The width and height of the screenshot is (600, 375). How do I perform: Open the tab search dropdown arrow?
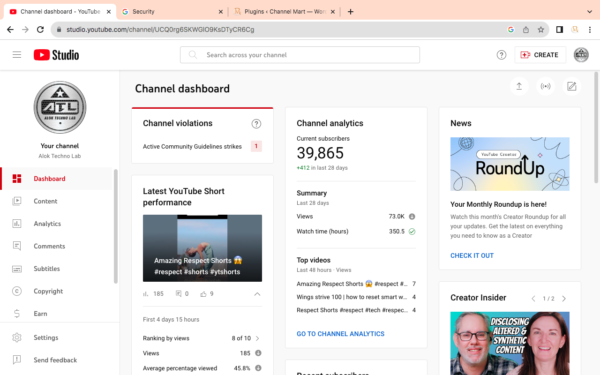pyautogui.click(x=589, y=11)
